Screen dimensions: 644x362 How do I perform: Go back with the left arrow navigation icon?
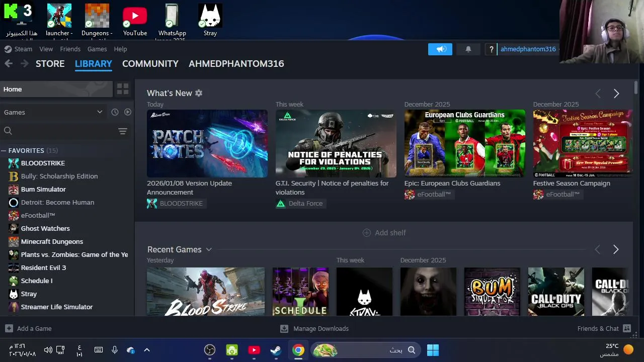coord(9,63)
